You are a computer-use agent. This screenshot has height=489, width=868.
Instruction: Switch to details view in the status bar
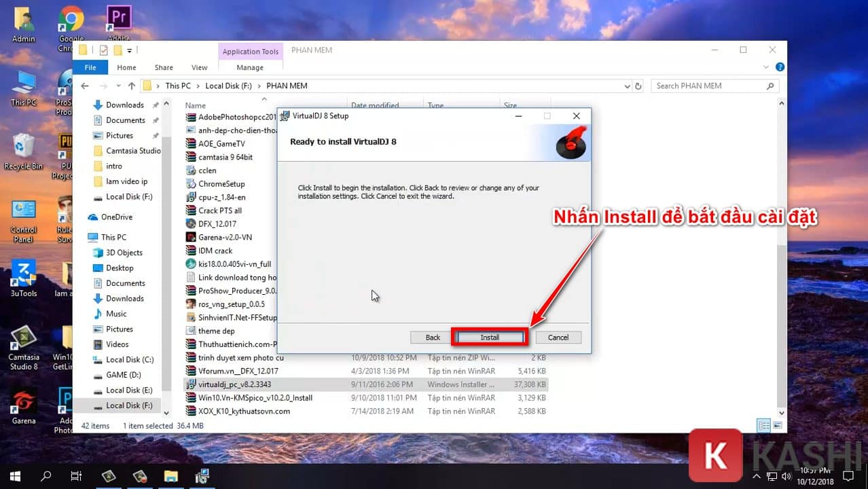762,425
